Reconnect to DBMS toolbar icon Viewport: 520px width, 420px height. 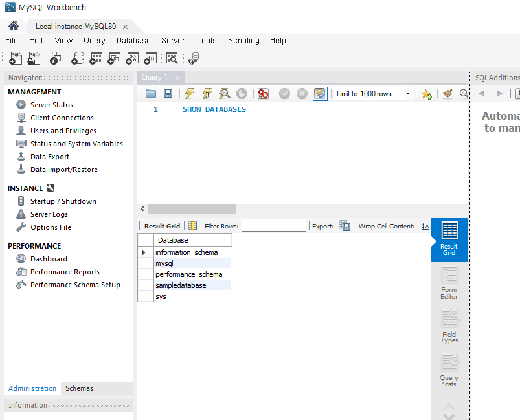[x=194, y=58]
